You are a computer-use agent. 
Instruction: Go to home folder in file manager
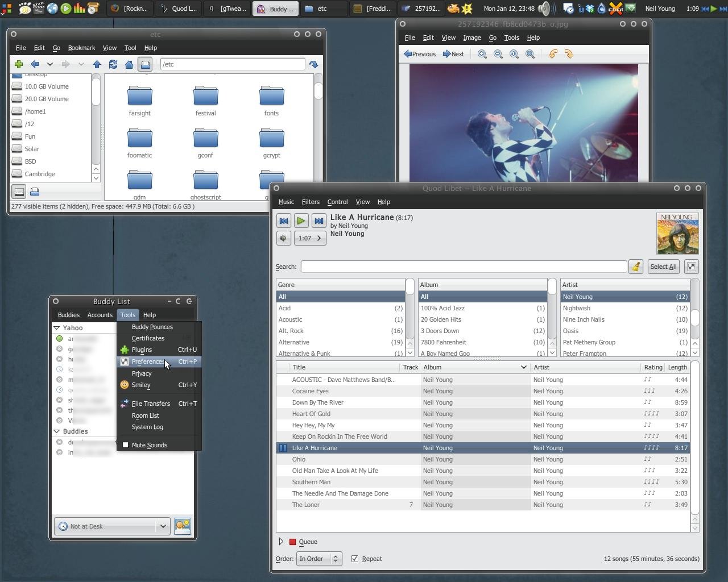coord(129,64)
